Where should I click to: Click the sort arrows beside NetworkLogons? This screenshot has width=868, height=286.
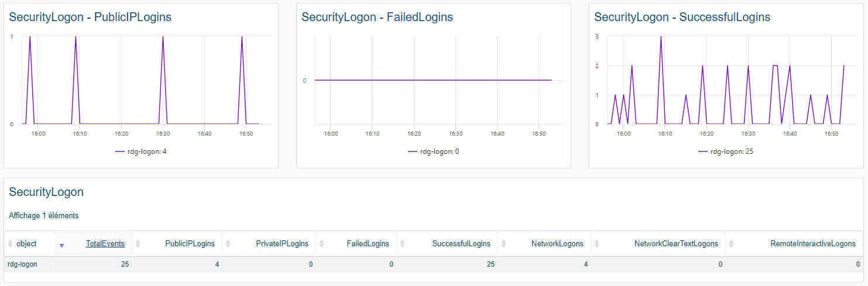click(x=503, y=244)
